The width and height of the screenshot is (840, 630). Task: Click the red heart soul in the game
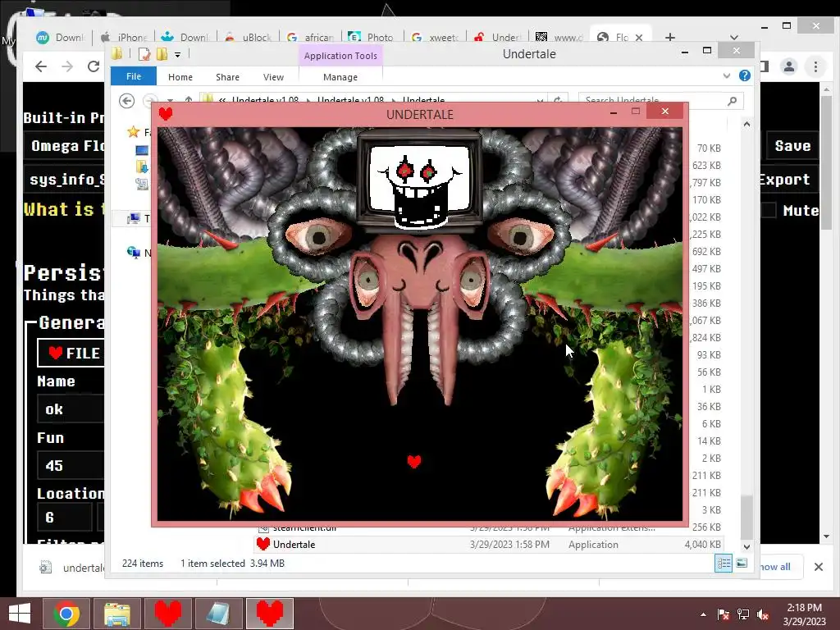(x=414, y=461)
